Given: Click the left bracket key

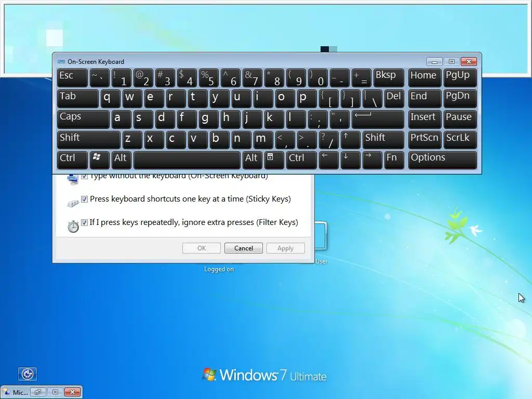Looking at the screenshot, I should (329, 98).
